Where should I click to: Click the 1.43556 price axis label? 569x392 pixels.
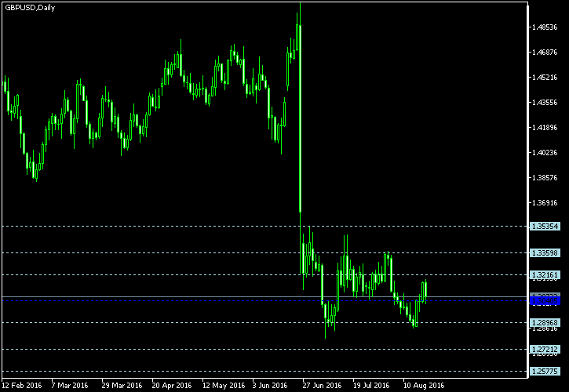tap(545, 102)
